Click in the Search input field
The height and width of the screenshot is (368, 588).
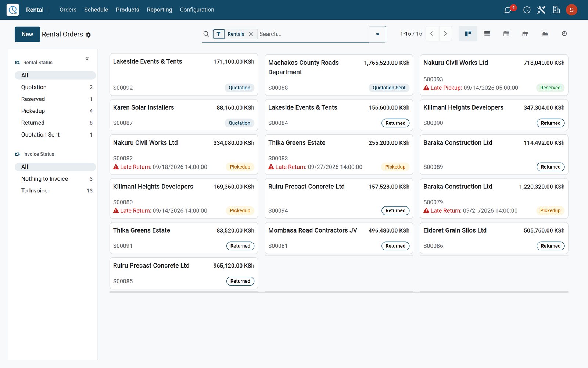(313, 34)
